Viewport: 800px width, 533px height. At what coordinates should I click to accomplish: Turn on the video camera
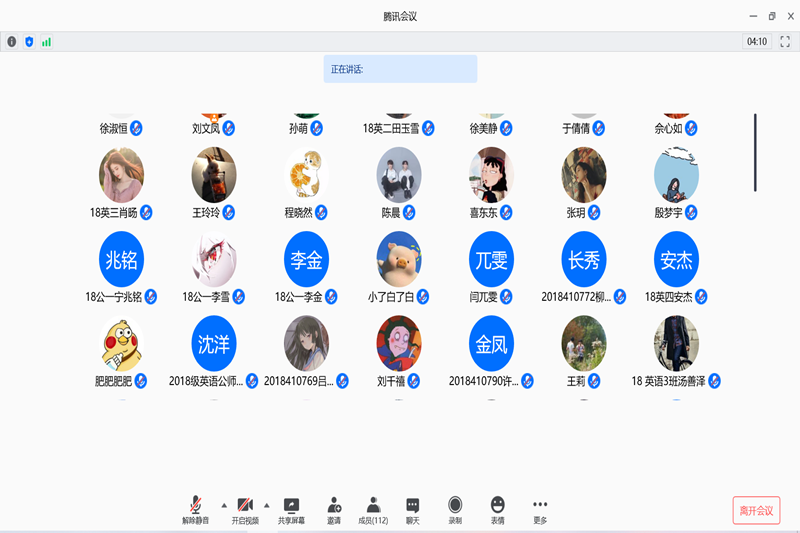tap(245, 510)
